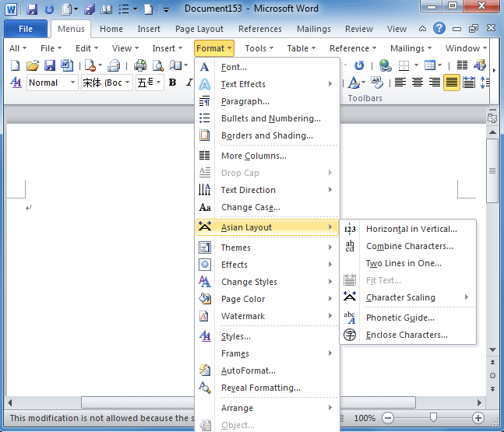This screenshot has width=504, height=432.
Task: Select the Phonetic Guide icon
Action: (350, 318)
